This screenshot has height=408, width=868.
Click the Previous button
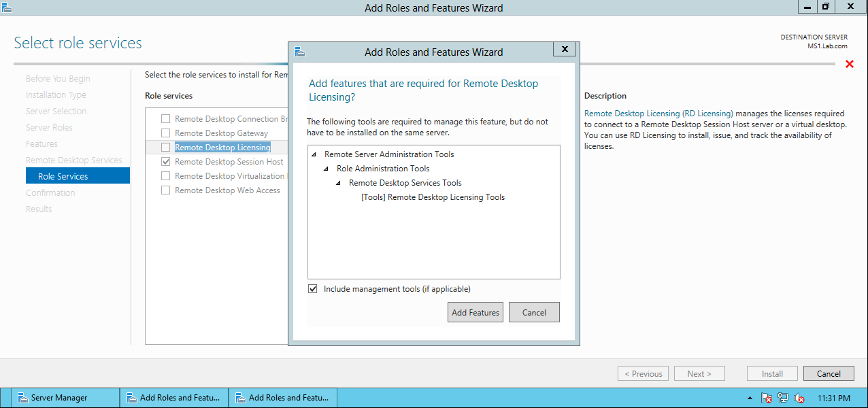643,373
